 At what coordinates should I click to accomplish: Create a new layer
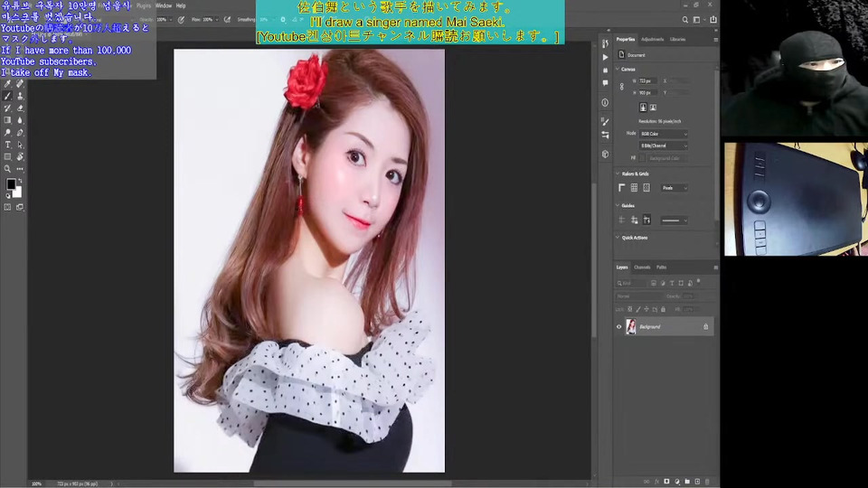click(697, 482)
